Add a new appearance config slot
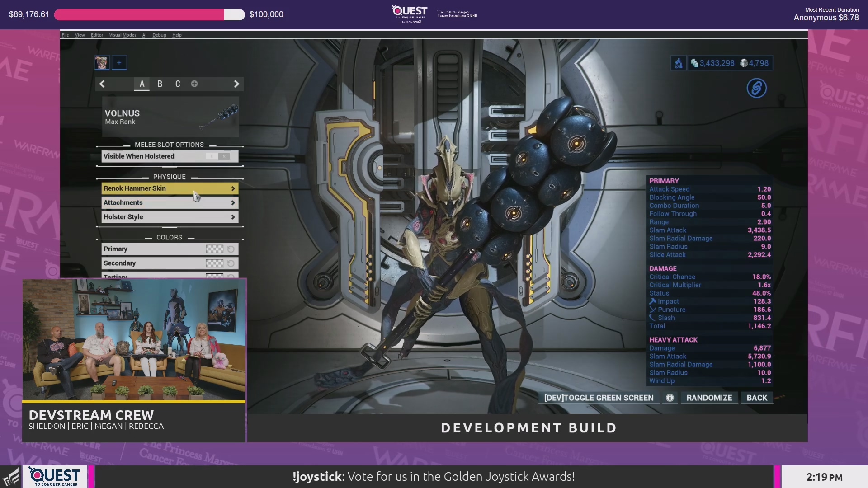The width and height of the screenshot is (868, 488). 194,84
